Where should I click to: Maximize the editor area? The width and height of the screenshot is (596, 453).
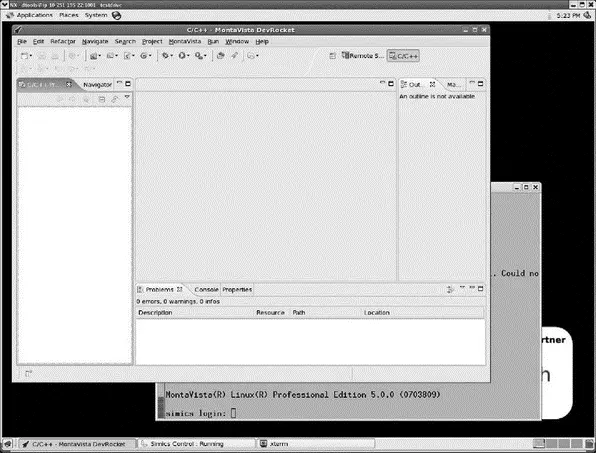(x=391, y=84)
